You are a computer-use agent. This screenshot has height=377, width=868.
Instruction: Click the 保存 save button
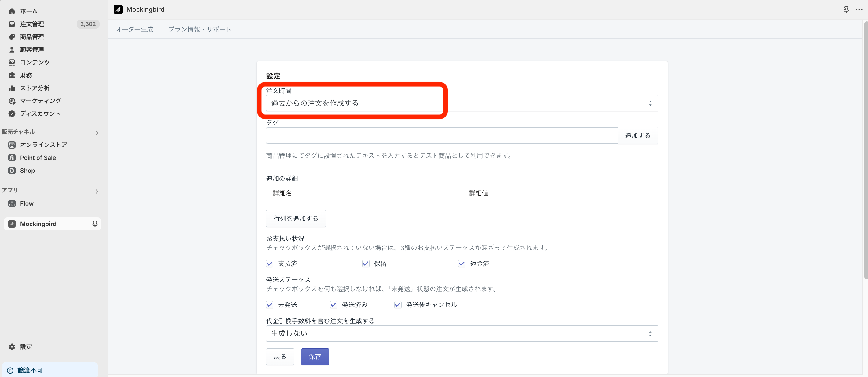(315, 357)
